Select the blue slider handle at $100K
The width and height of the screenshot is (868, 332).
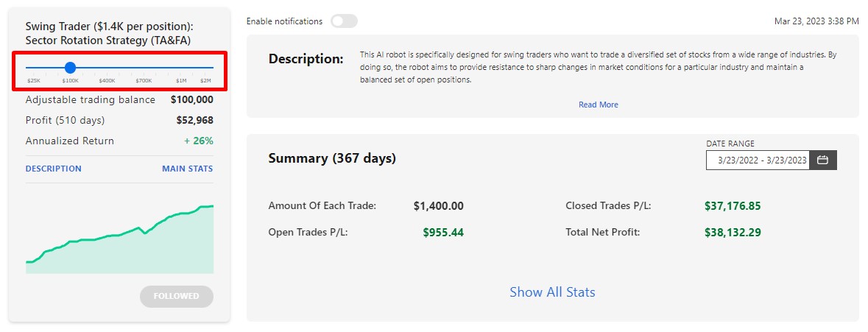click(x=70, y=68)
